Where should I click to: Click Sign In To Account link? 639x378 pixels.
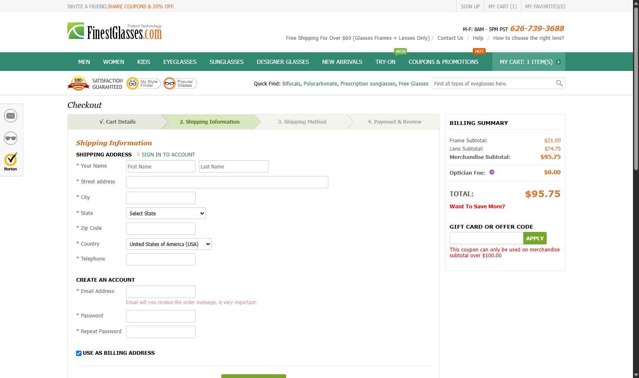[168, 155]
